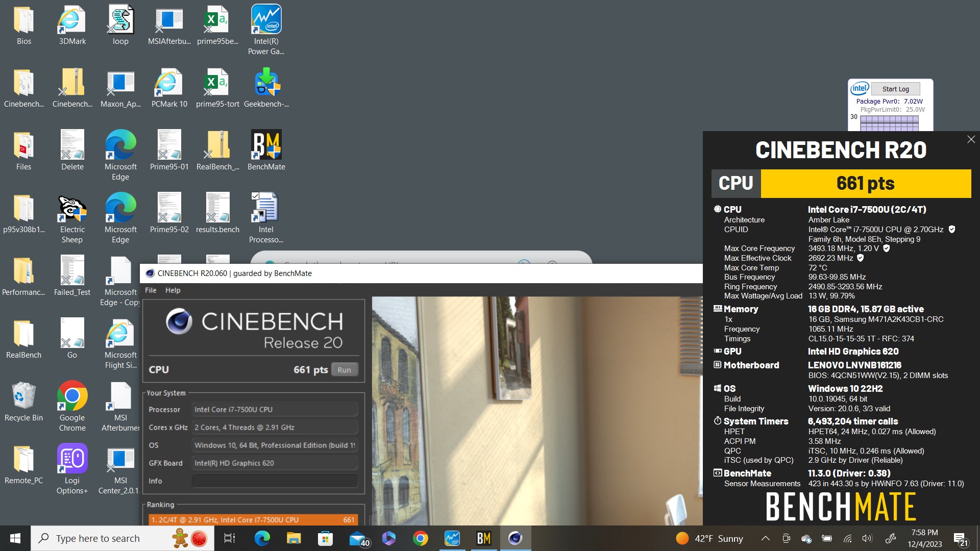Viewport: 980px width, 551px height.
Task: Click the GFX Board field
Action: tap(275, 463)
